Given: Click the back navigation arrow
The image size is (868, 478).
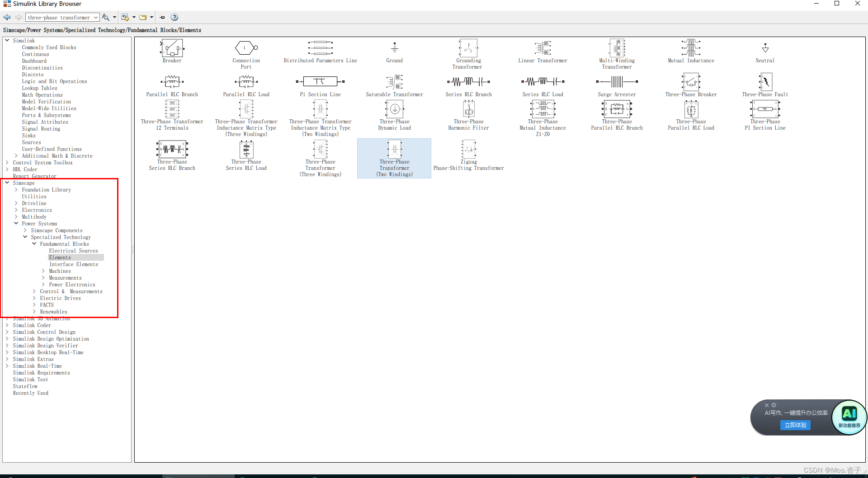Looking at the screenshot, I should click(x=7, y=17).
